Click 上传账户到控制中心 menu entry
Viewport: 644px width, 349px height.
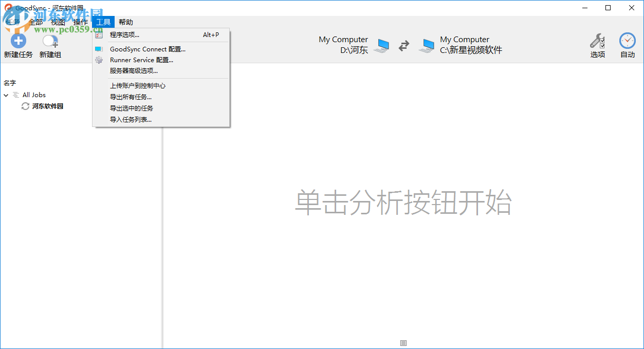pyautogui.click(x=138, y=85)
